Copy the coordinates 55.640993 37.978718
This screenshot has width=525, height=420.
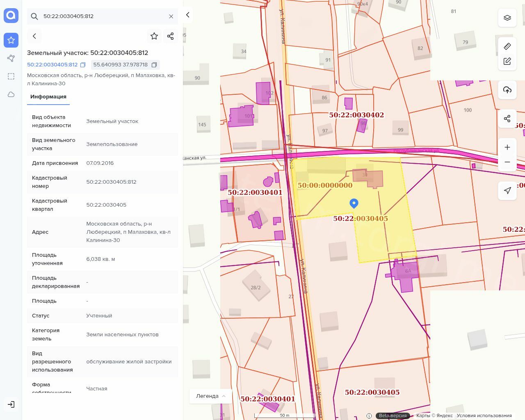click(x=154, y=65)
